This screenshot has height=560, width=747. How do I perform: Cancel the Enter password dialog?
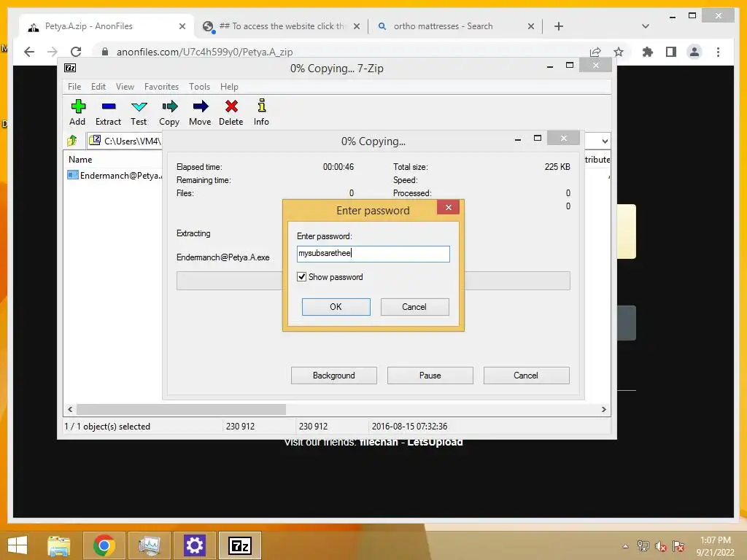(x=414, y=307)
